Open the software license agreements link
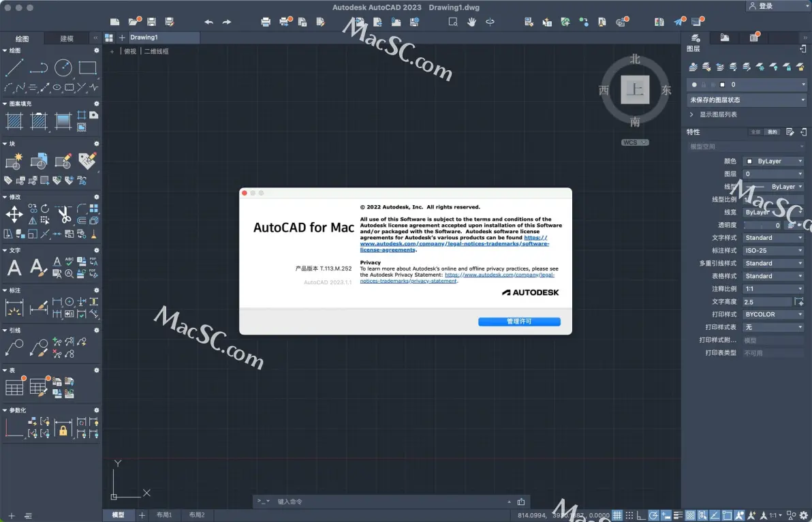This screenshot has height=522, width=812. point(454,243)
